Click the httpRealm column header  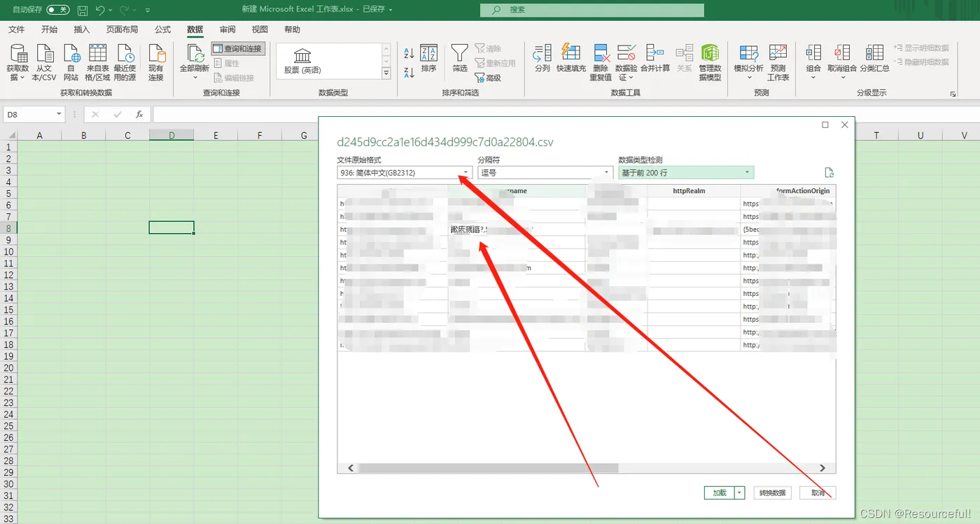pyautogui.click(x=689, y=190)
